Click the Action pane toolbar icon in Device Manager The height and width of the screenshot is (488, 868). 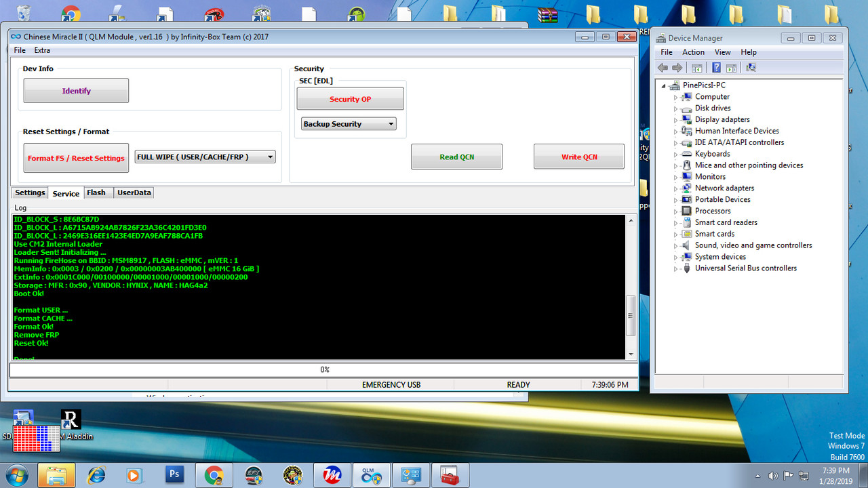click(x=731, y=68)
